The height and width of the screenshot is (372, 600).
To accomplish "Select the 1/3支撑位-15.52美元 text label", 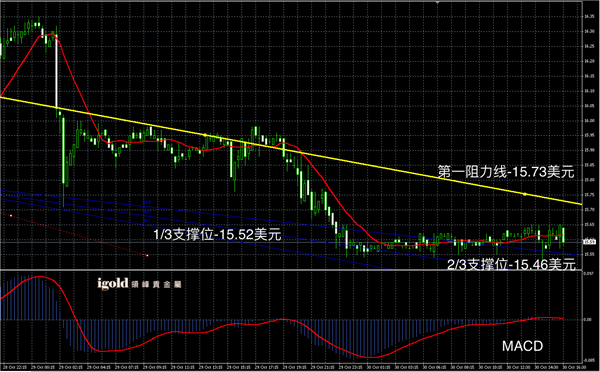I will pyautogui.click(x=217, y=234).
